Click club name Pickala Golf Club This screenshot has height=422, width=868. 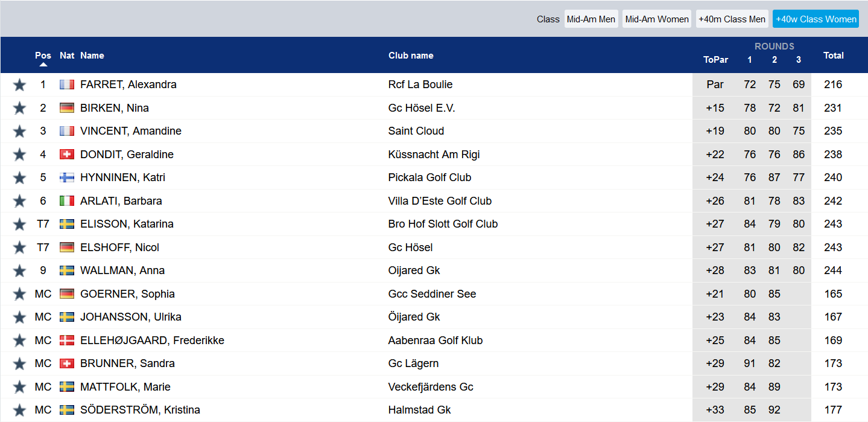tap(430, 177)
